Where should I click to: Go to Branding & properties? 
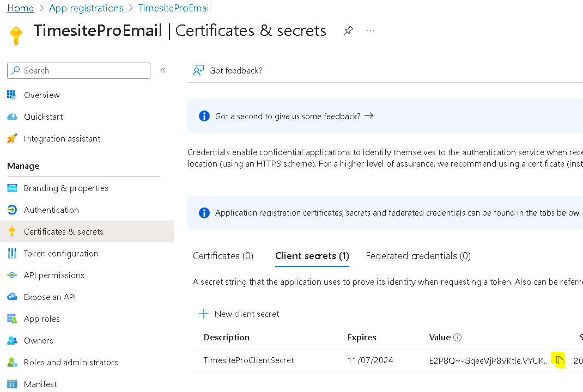pyautogui.click(x=66, y=188)
